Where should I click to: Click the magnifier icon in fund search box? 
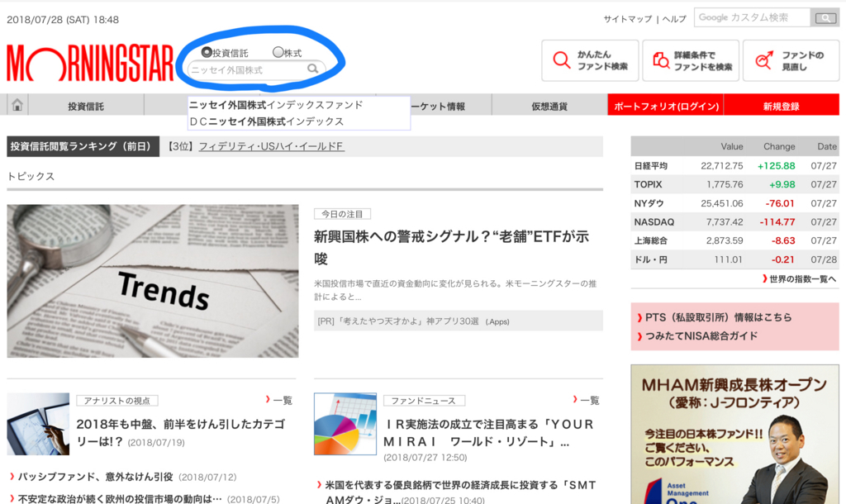click(x=313, y=69)
